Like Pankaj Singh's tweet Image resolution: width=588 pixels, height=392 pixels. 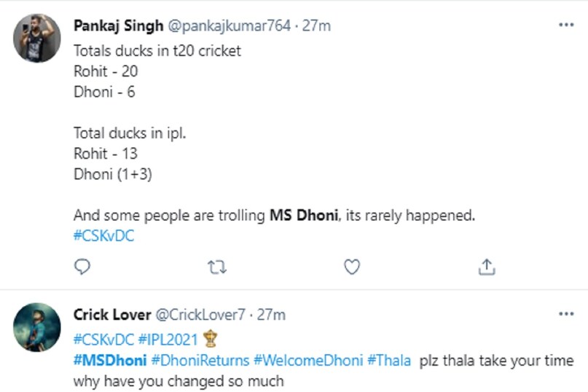pos(352,267)
